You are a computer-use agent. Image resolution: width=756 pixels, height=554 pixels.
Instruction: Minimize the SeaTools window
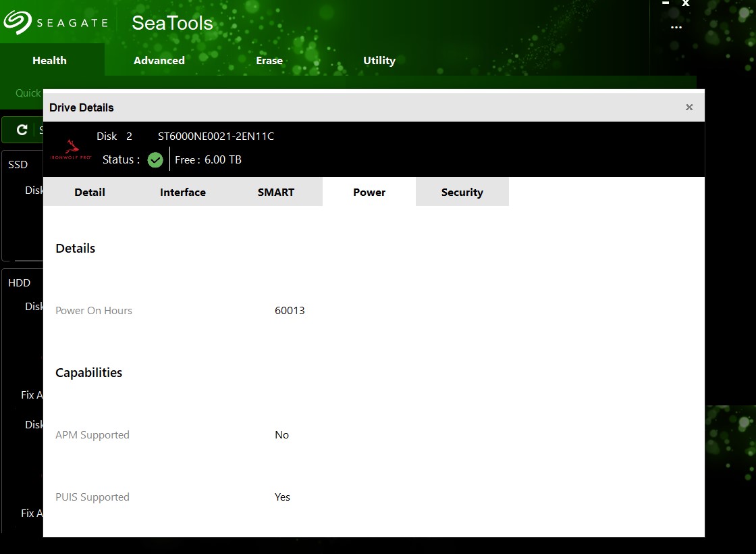(666, 3)
